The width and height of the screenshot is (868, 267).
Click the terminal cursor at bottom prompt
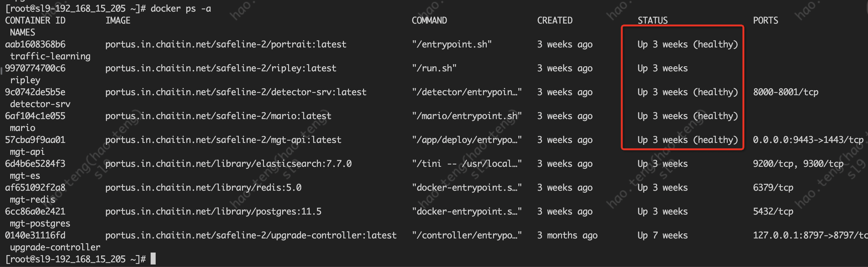(153, 259)
